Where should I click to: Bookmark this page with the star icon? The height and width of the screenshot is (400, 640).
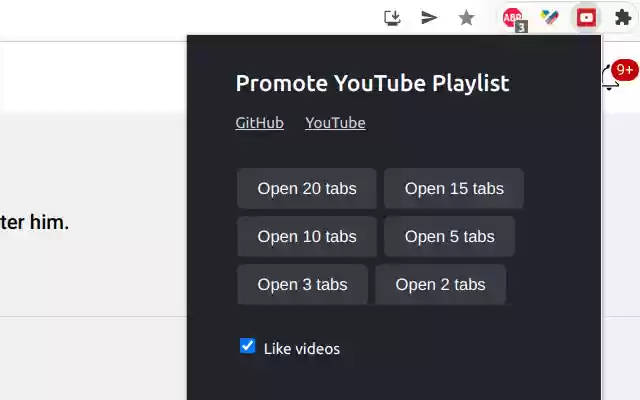coord(466,18)
